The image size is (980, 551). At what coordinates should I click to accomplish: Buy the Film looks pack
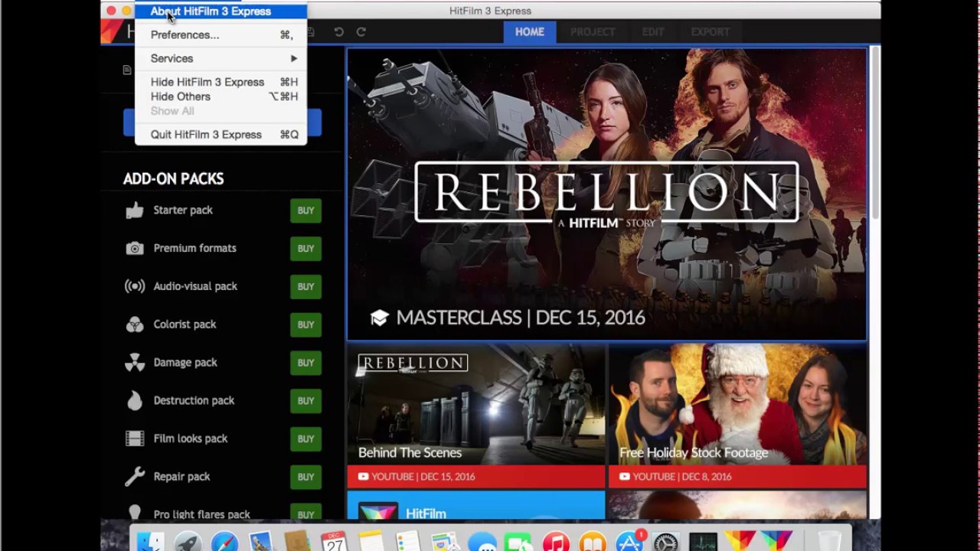point(305,439)
